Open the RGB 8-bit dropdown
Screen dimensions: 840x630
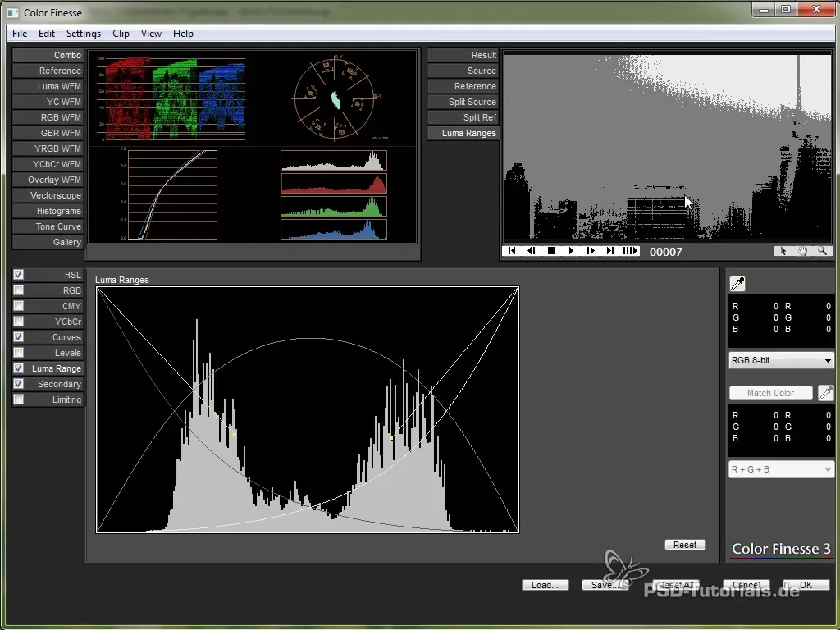(781, 360)
